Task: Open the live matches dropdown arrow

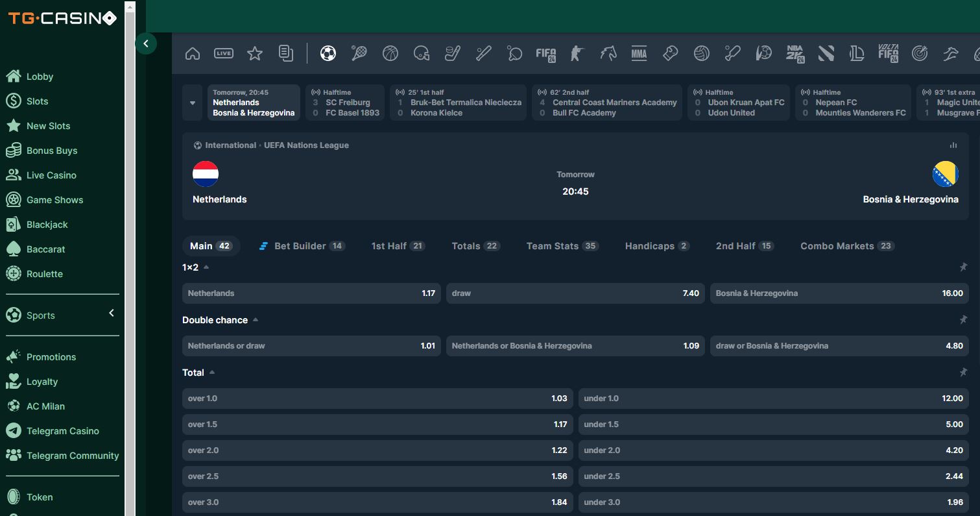Action: (x=193, y=103)
